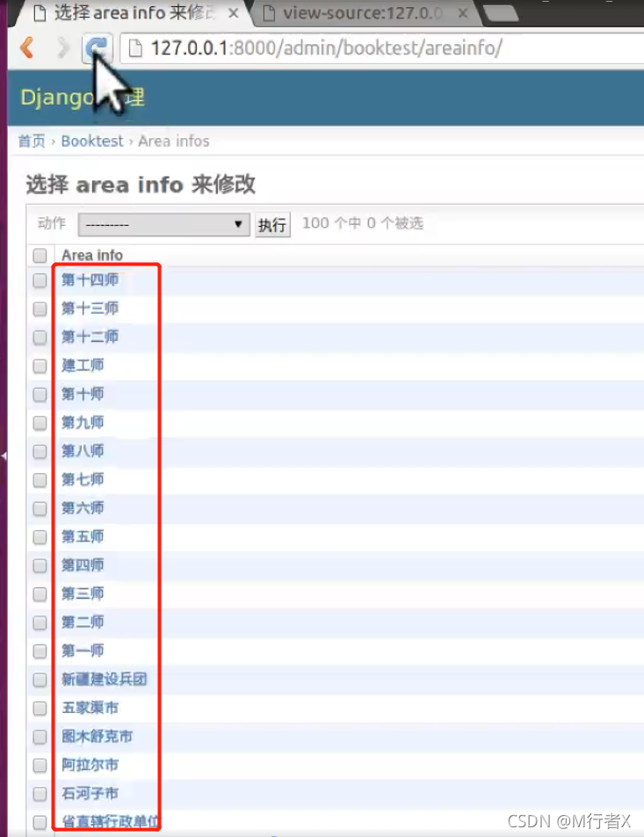Image resolution: width=644 pixels, height=837 pixels.
Task: Open the 阿拉尔市 record
Action: [x=90, y=765]
